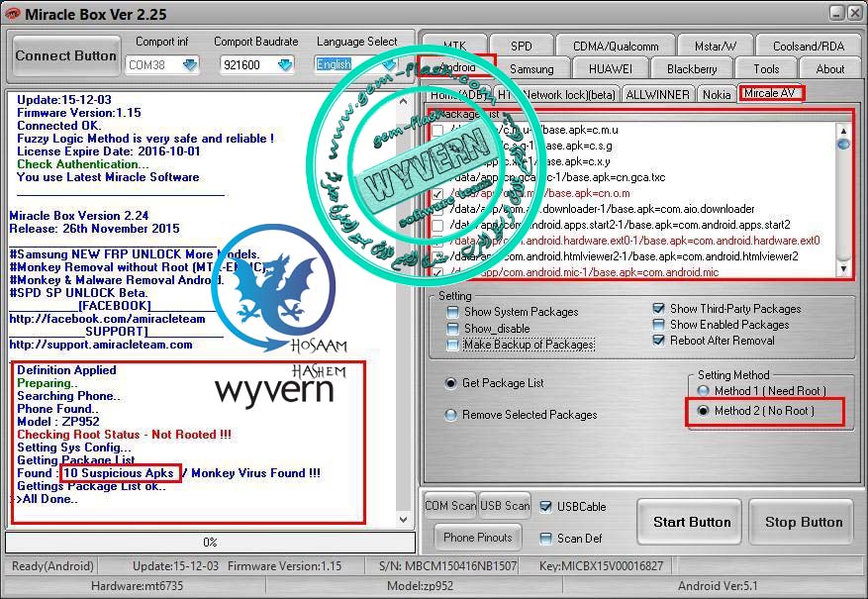
Task: Switch to the SPD tab
Action: [x=521, y=46]
